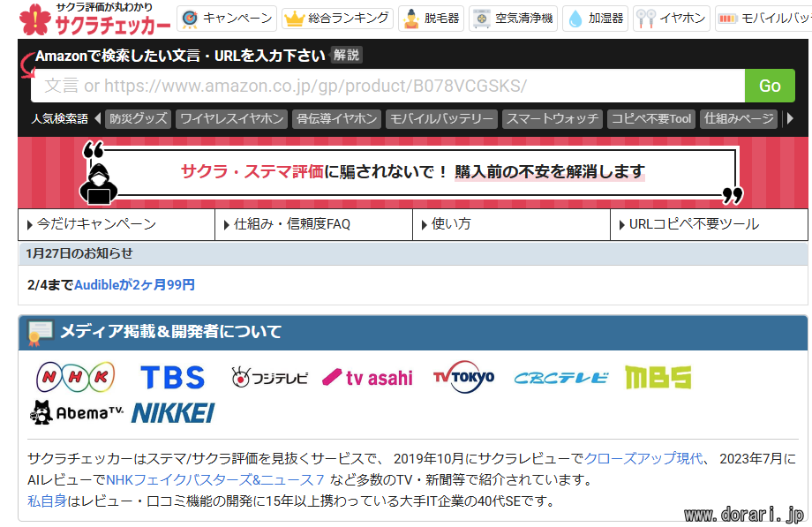Select the スマートウォッチ search tag
Screen dimensions: 812x527
[552, 118]
